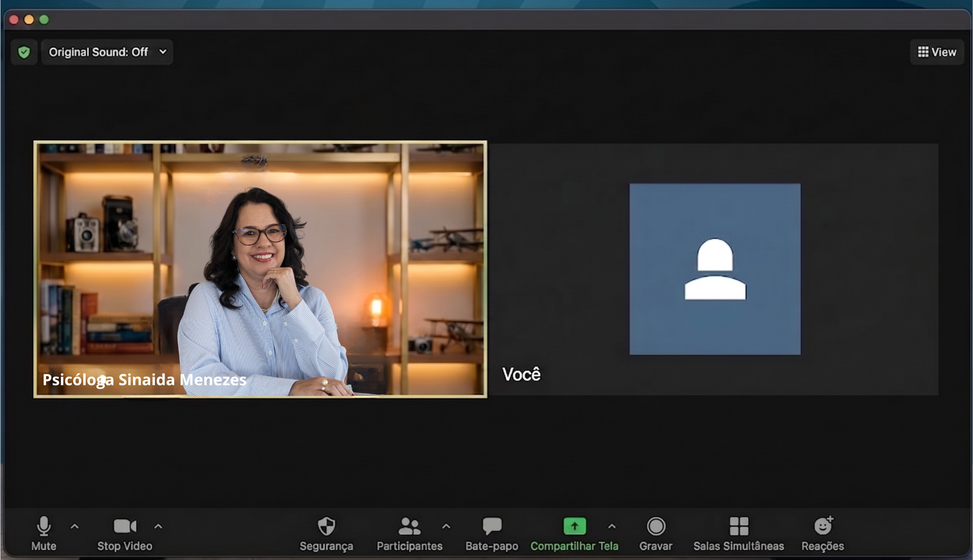Click the green encryption shield icon

24,52
